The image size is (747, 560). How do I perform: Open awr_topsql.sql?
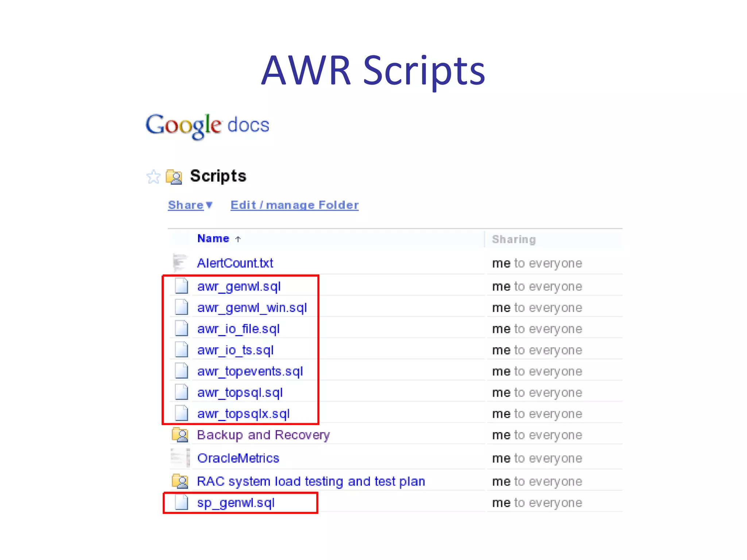click(x=240, y=393)
